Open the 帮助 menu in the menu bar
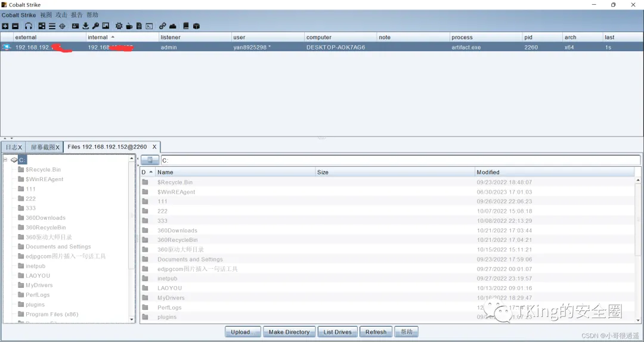This screenshot has width=644, height=342. 92,15
